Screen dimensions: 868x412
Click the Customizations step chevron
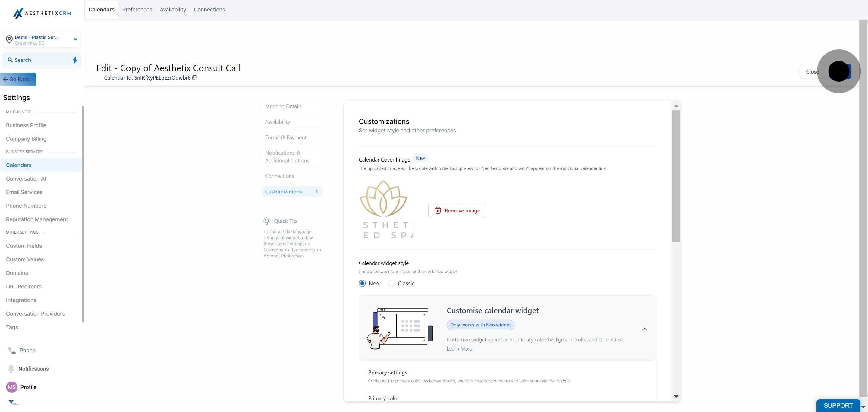pyautogui.click(x=316, y=191)
